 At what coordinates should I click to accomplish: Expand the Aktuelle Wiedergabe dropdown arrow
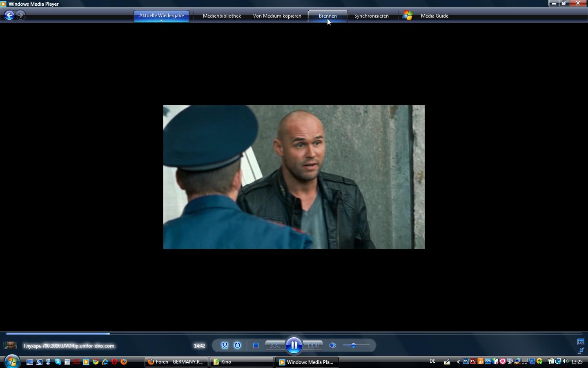[x=161, y=20]
